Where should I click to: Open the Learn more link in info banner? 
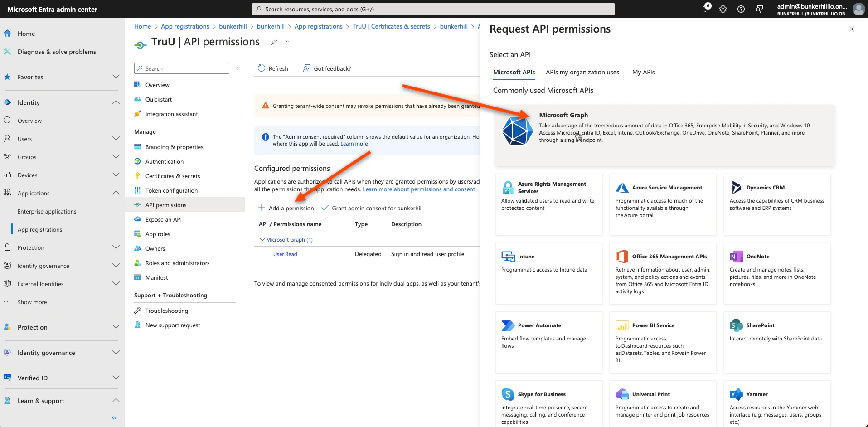pyautogui.click(x=354, y=144)
